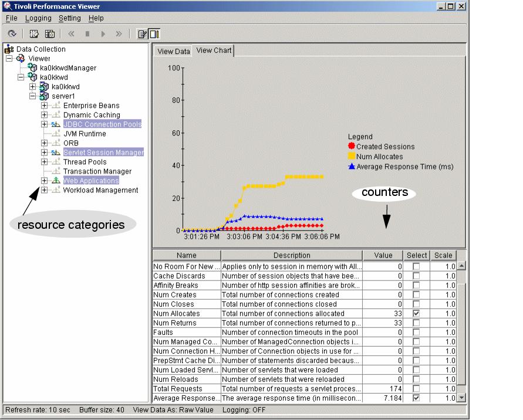This screenshot has height=420, width=523.
Task: Click the Scale cell for Total Requests
Action: click(443, 389)
